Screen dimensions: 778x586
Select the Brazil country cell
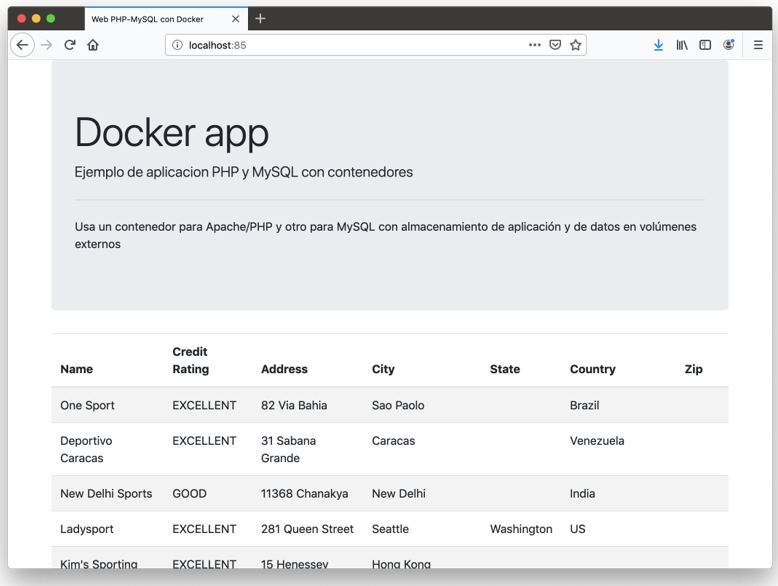(x=584, y=405)
